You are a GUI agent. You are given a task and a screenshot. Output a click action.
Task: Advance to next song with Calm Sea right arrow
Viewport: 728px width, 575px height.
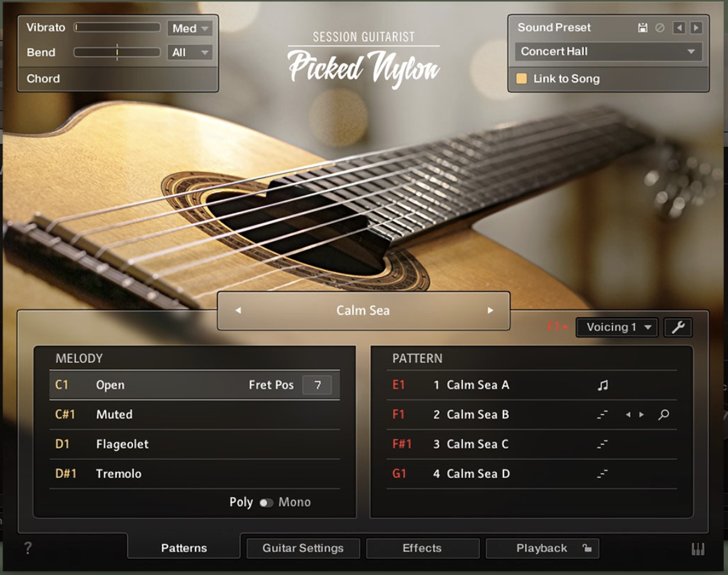pos(491,311)
